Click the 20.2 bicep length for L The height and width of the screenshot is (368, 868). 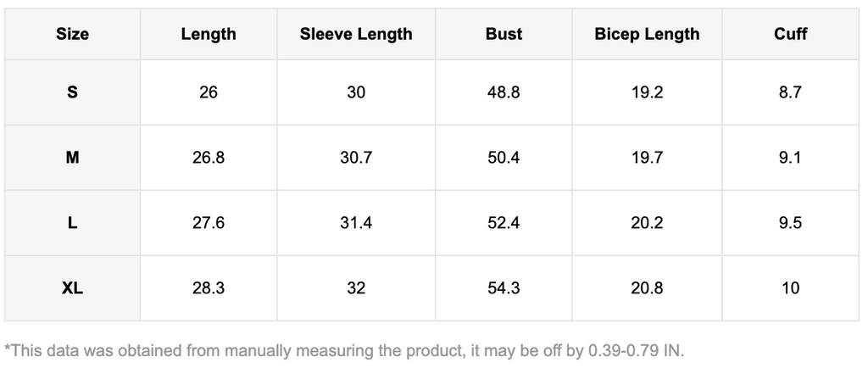pos(647,223)
